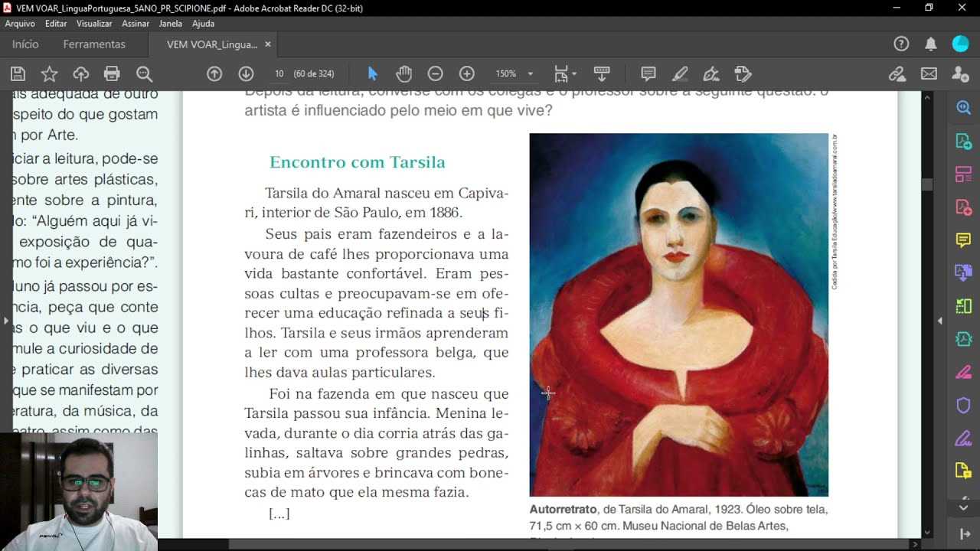The height and width of the screenshot is (551, 980).
Task: Hide right pane with the small triangle
Action: [x=940, y=321]
